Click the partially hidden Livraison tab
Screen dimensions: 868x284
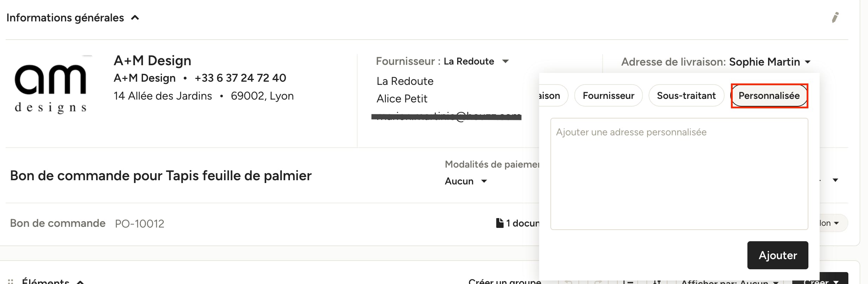click(553, 95)
